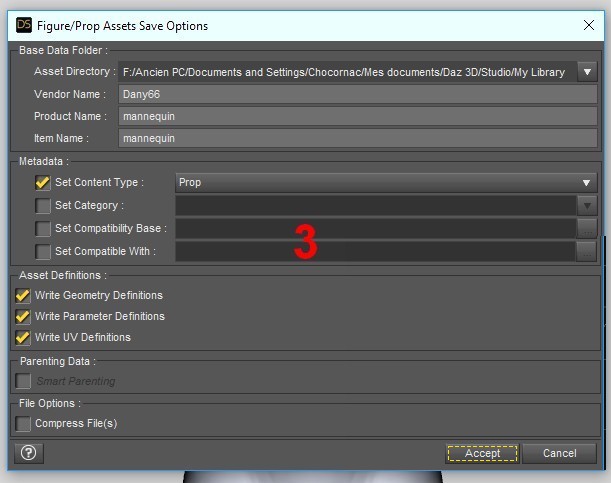Enable the Set Category checkbox
The height and width of the screenshot is (483, 611).
42,206
